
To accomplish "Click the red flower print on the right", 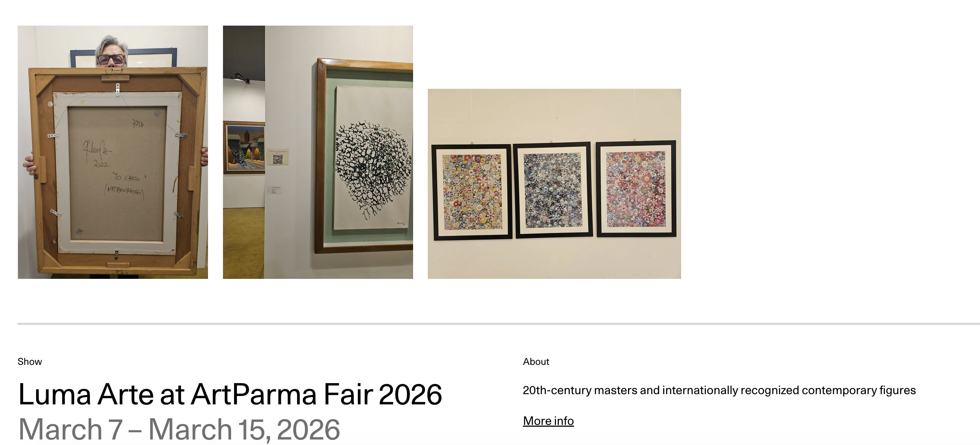I will click(x=636, y=188).
